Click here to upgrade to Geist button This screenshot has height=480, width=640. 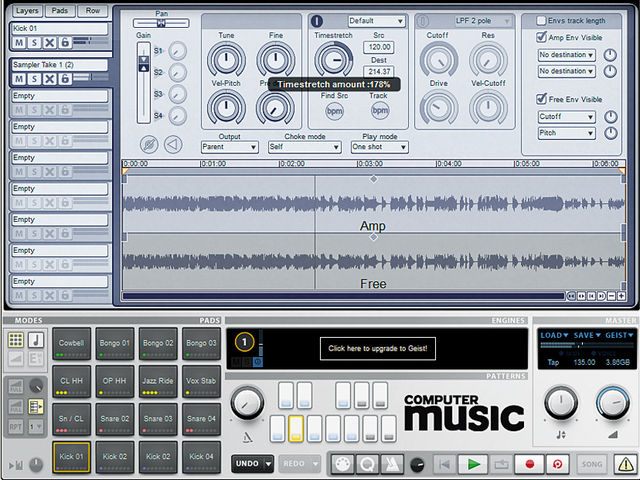coord(378,349)
